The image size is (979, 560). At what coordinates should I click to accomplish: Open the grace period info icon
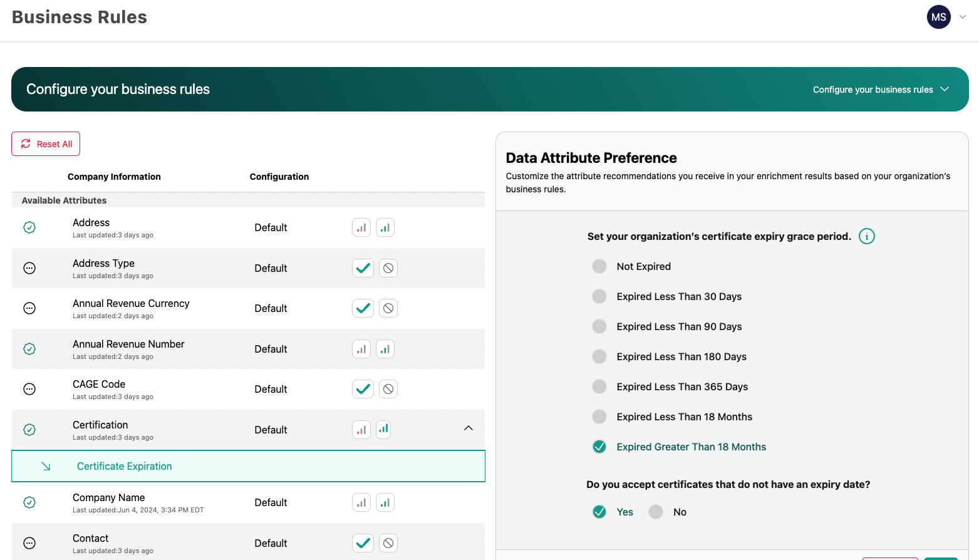point(867,236)
